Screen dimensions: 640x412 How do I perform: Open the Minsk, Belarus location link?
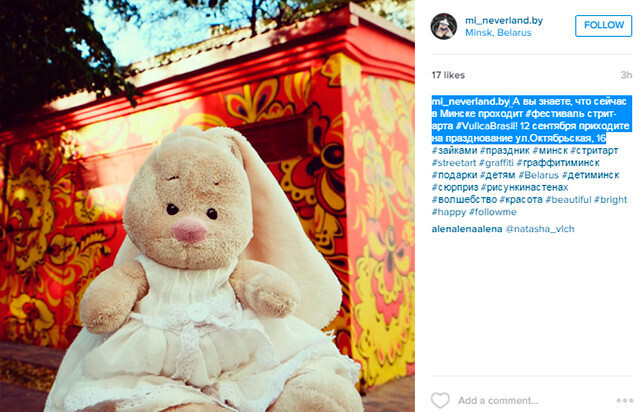click(498, 33)
